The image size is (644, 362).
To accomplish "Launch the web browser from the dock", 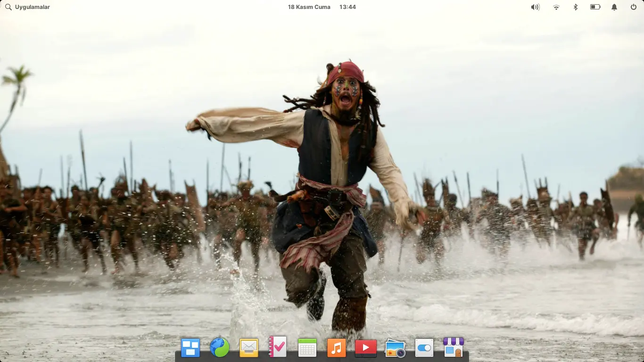I will [220, 348].
